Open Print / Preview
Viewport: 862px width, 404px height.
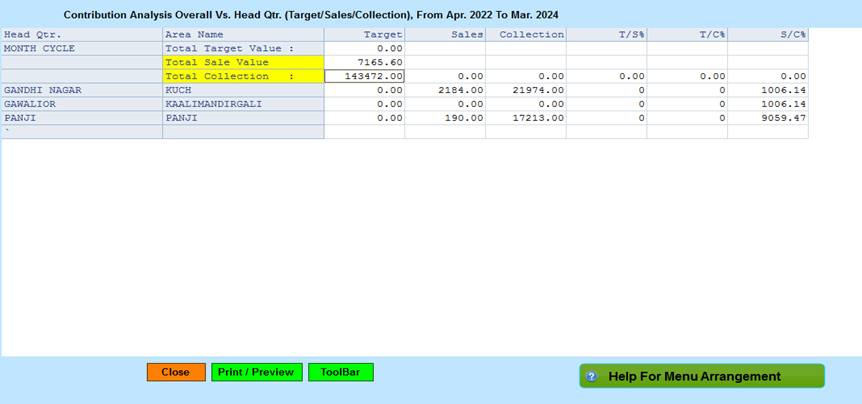pyautogui.click(x=256, y=372)
